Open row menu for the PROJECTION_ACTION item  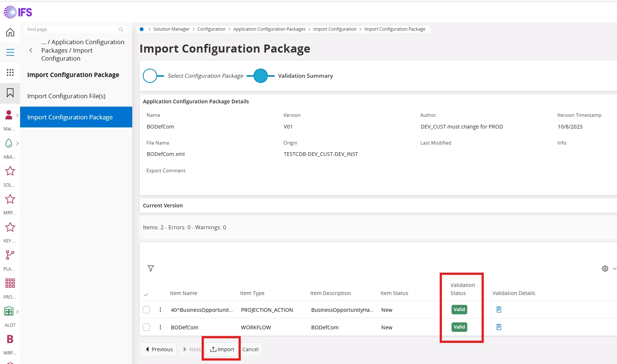pos(160,310)
